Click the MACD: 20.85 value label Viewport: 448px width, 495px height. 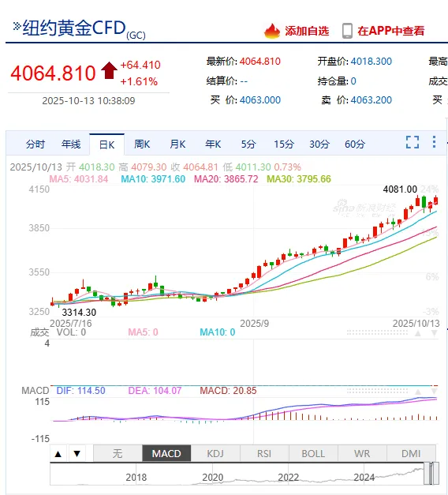pyautogui.click(x=228, y=391)
